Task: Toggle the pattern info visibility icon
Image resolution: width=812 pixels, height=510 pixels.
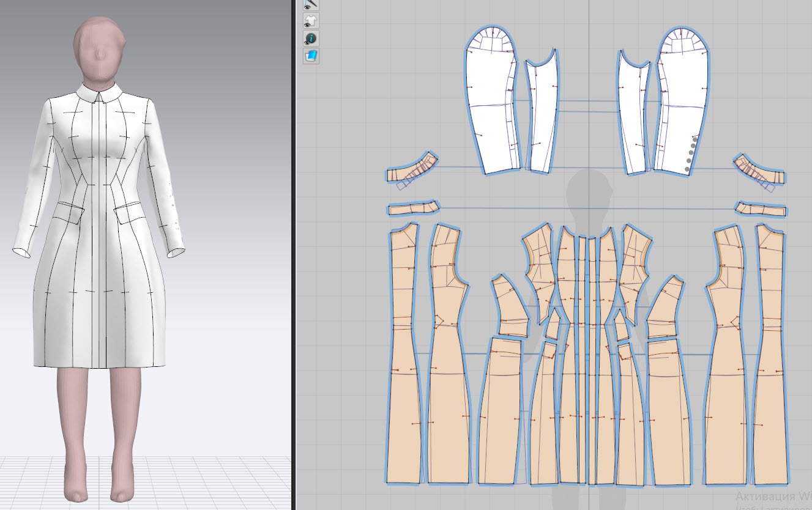Action: point(311,39)
